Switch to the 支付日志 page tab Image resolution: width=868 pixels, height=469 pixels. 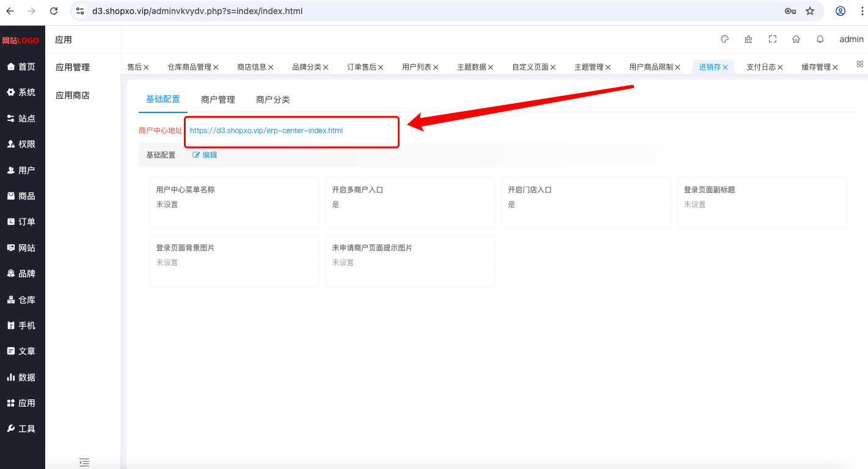(x=761, y=67)
